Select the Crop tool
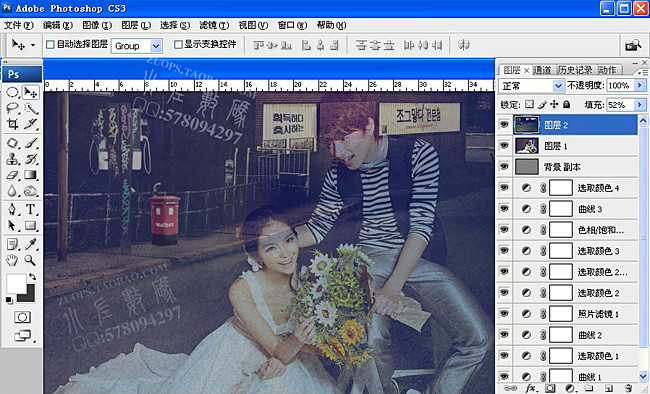This screenshot has width=650, height=394. pos(12,124)
